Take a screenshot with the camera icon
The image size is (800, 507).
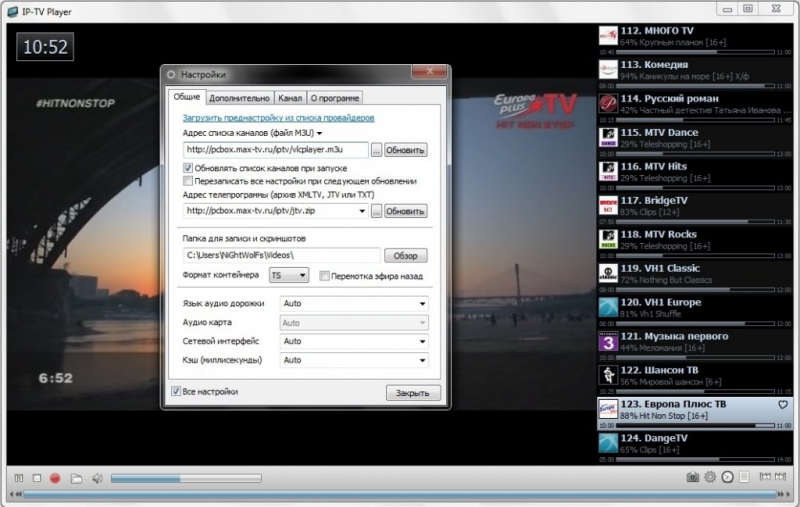[x=692, y=477]
